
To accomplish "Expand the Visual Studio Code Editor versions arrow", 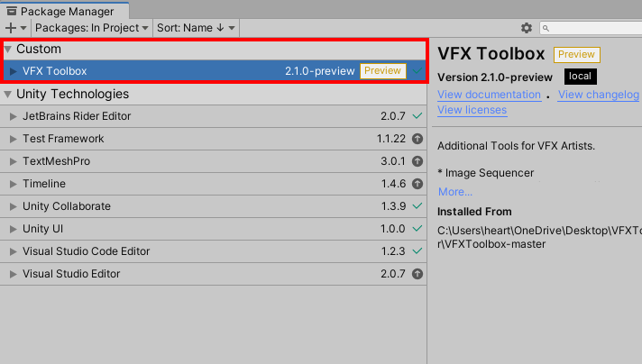I will pos(14,251).
